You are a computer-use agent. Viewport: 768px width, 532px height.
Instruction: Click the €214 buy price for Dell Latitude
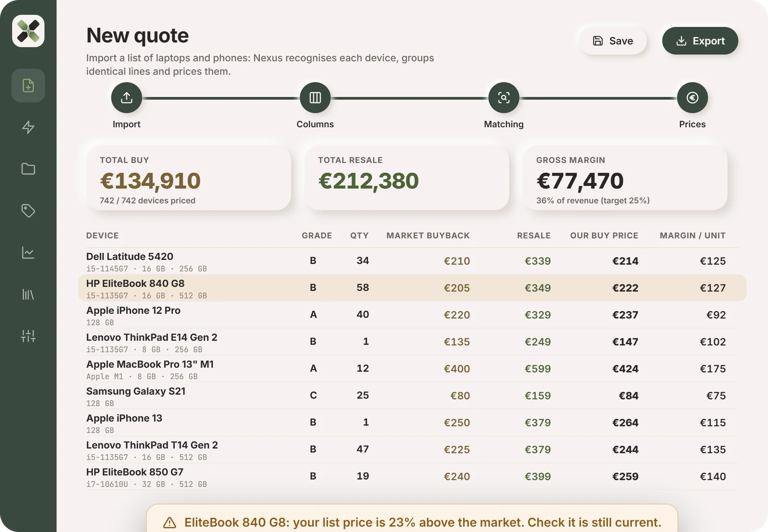625,261
